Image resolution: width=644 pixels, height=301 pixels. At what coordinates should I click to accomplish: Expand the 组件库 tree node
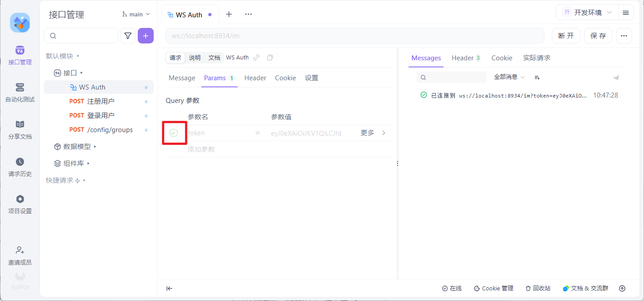click(x=72, y=163)
